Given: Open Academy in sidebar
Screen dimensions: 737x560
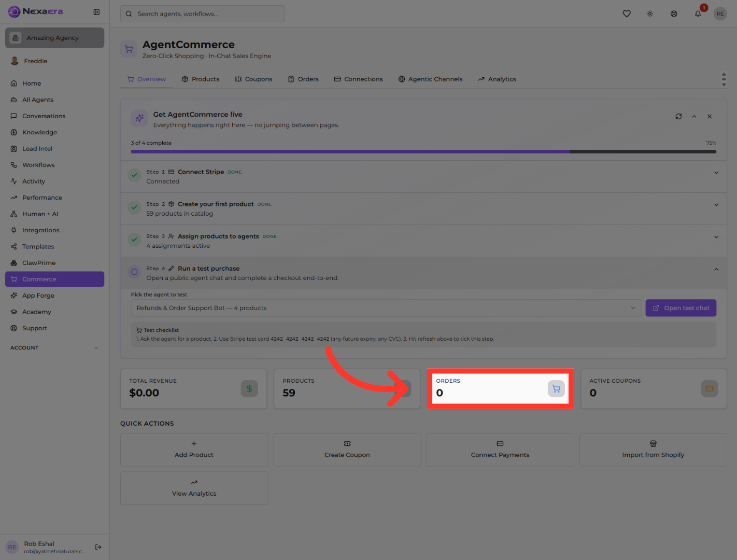Looking at the screenshot, I should [54, 312].
